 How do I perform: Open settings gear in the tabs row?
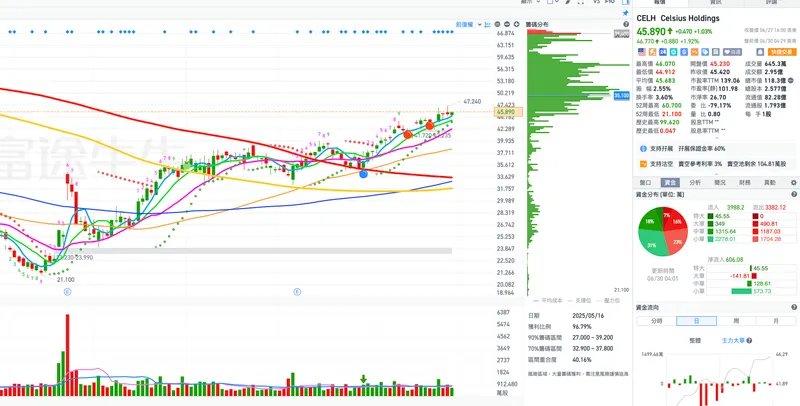coord(794,183)
